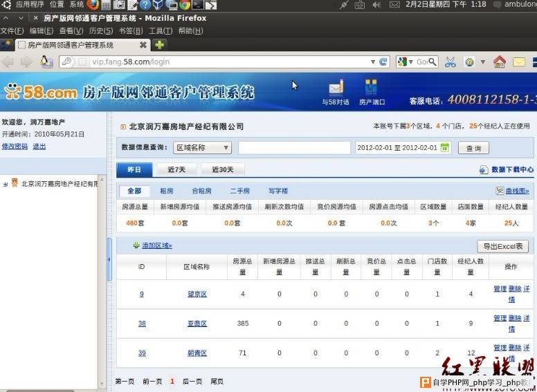The image size is (537, 392).
Task: Open the 工具(T) menu
Action: point(161,31)
